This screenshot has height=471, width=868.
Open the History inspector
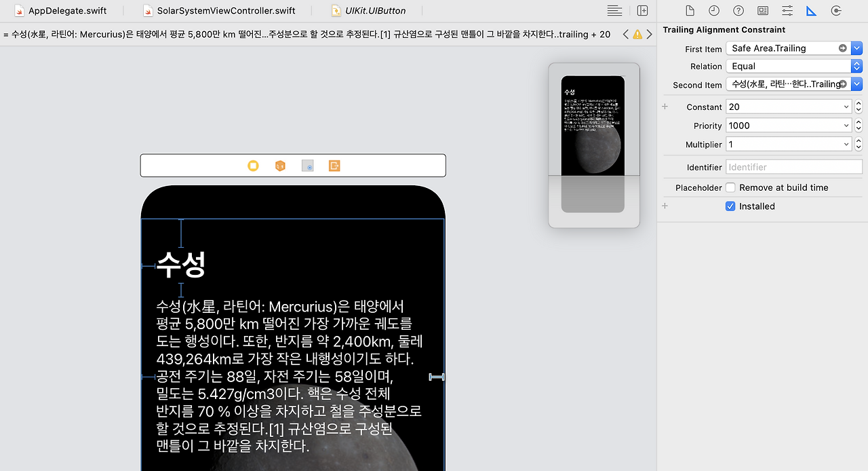click(713, 11)
